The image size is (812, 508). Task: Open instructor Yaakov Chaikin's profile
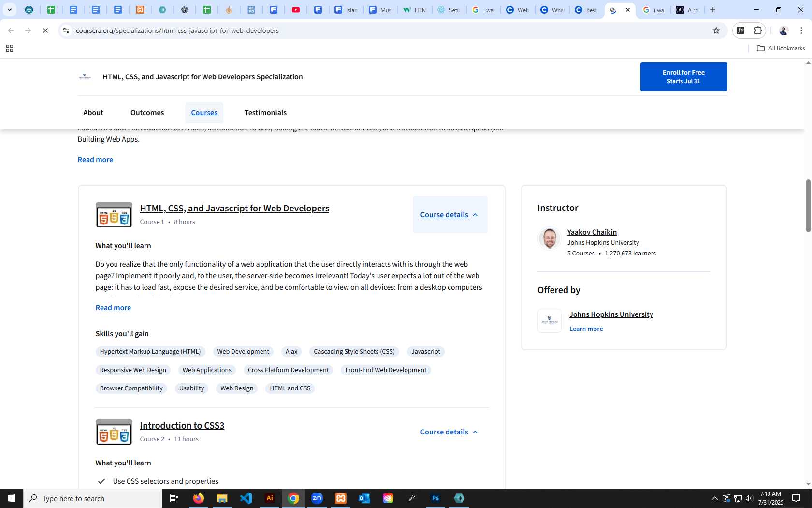(x=592, y=232)
